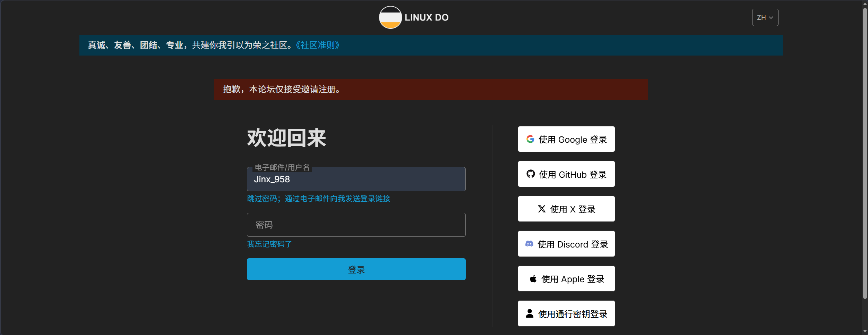The image size is (868, 335).
Task: Click the 欢迎回来 heading
Action: point(286,138)
